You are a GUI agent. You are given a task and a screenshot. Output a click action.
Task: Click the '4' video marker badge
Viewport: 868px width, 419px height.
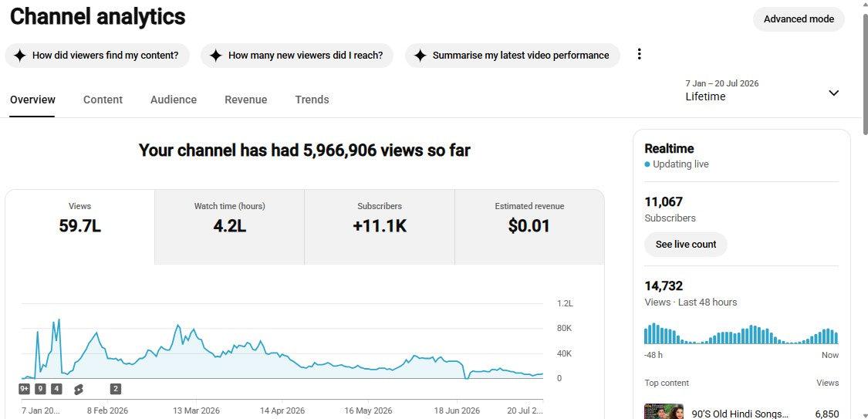coord(56,389)
